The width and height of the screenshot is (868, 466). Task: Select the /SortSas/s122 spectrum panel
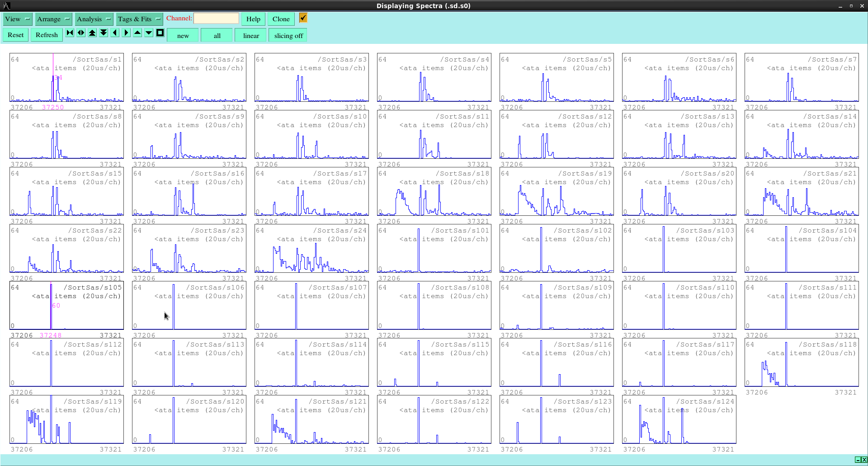[x=434, y=419]
